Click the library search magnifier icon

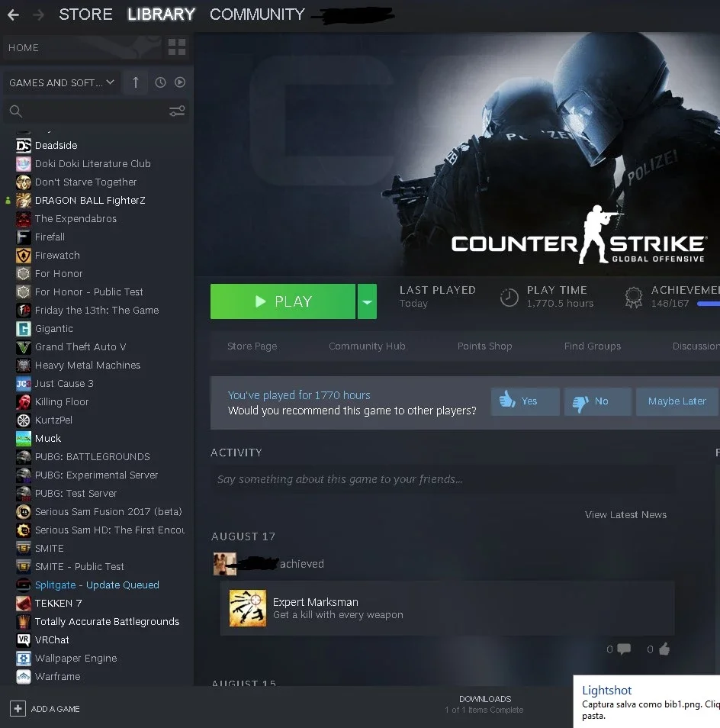click(16, 111)
